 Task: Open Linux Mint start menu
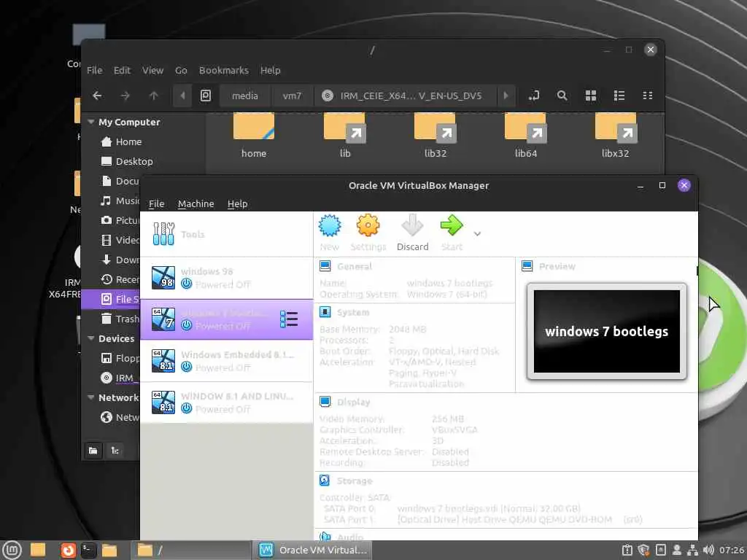point(12,551)
